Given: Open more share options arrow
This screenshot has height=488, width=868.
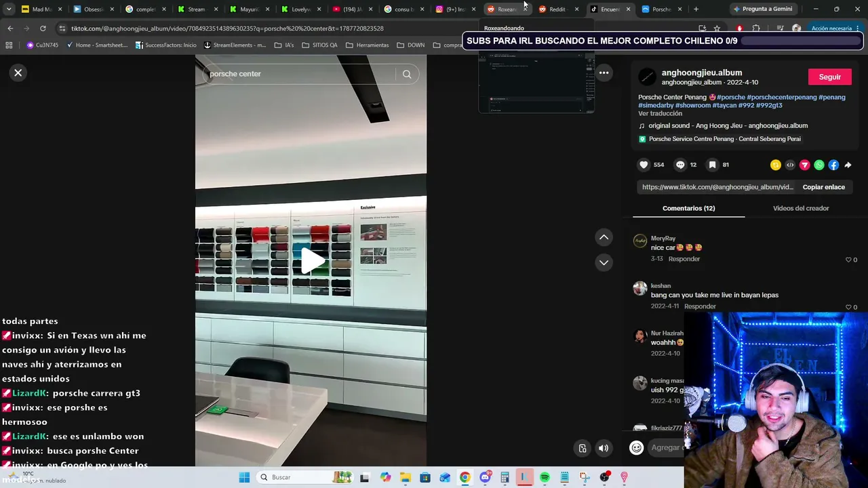Looking at the screenshot, I should click(848, 165).
